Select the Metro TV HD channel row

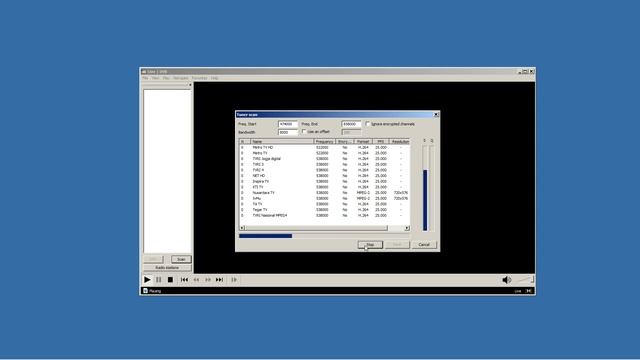[324, 147]
